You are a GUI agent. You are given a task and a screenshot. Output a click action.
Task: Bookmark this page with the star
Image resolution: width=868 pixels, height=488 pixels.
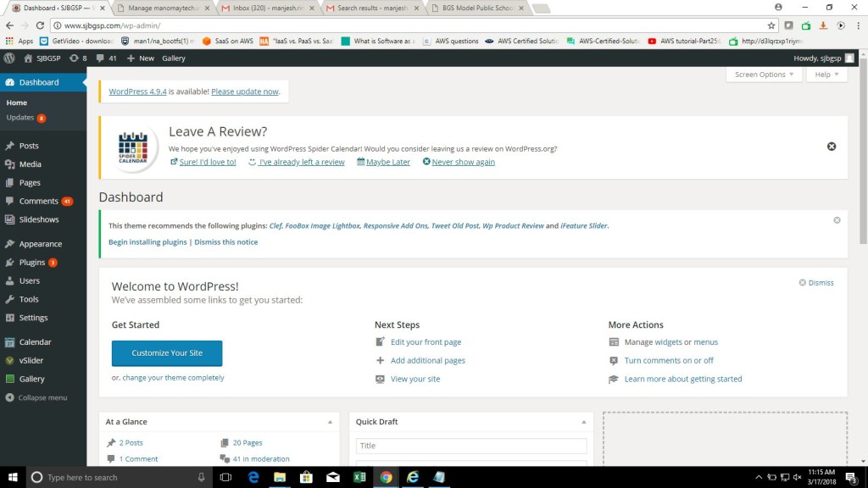click(771, 25)
